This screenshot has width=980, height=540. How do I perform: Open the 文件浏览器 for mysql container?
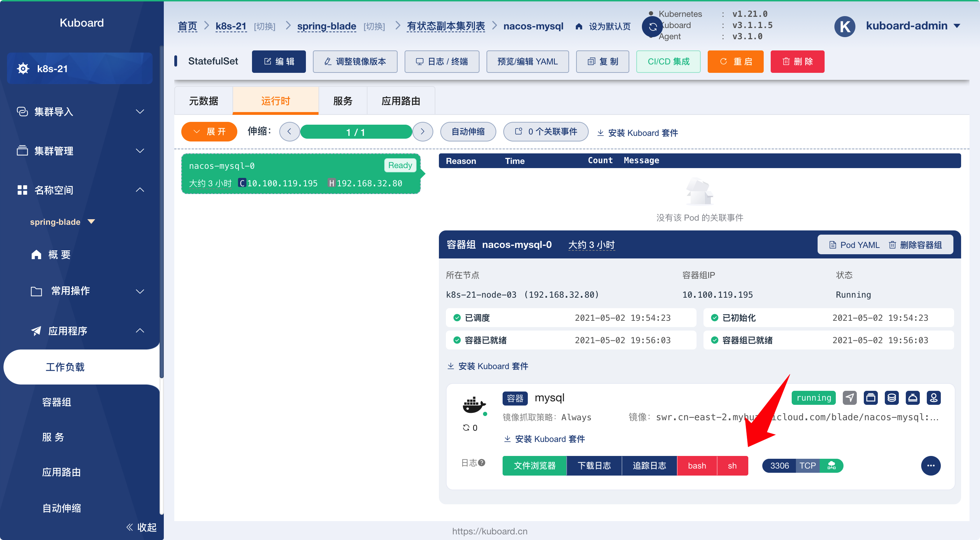click(534, 465)
